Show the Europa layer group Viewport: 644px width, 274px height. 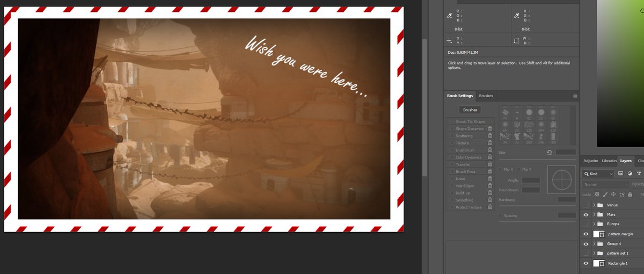[x=586, y=223]
